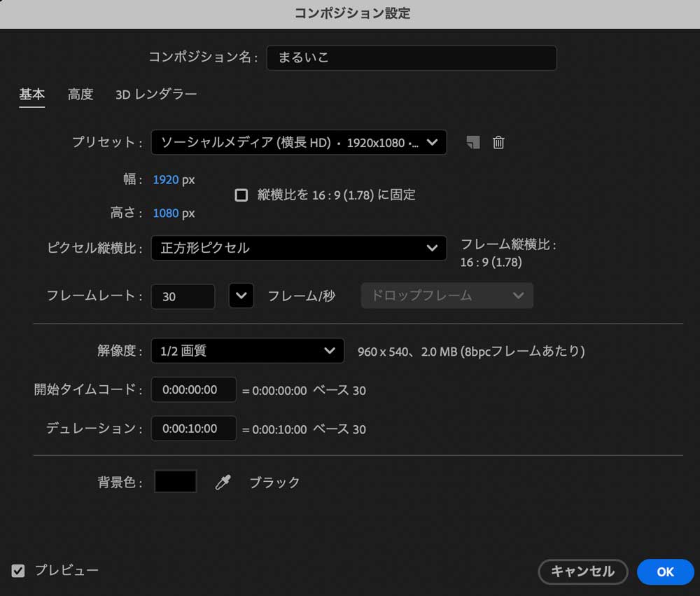Click the コンポジション名 text field
The height and width of the screenshot is (596, 700).
(411, 57)
